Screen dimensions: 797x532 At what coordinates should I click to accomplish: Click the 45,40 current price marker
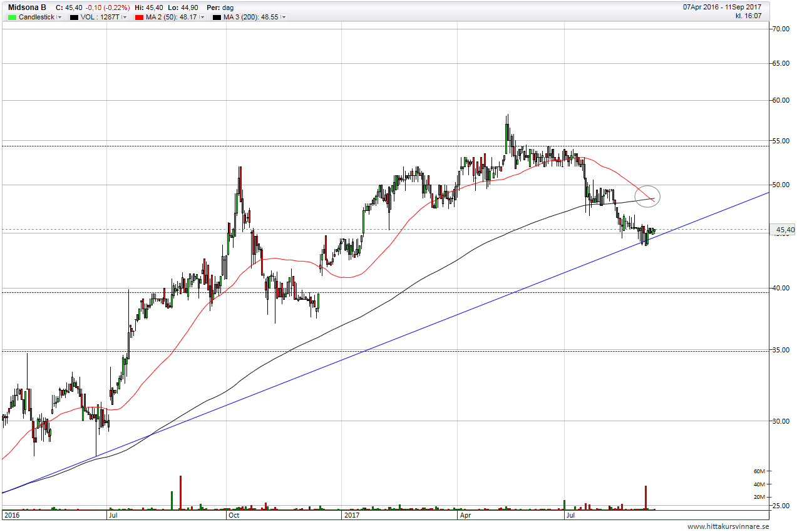point(784,230)
